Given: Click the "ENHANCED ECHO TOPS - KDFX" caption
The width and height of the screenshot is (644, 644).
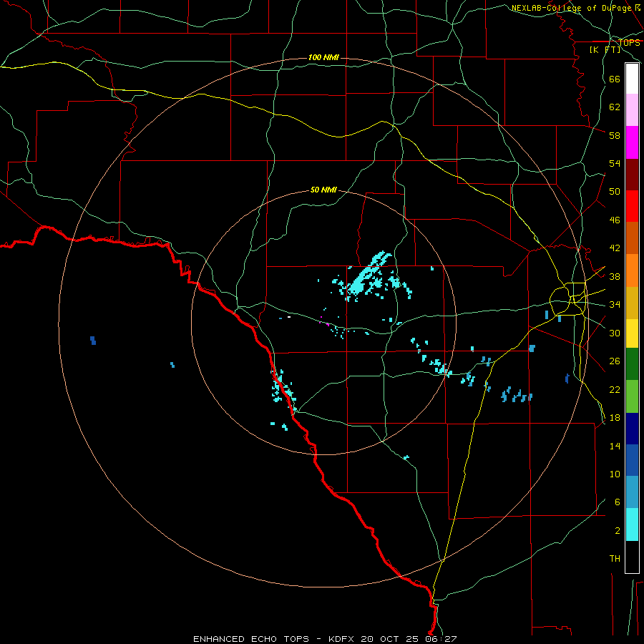Looking at the screenshot, I should (x=275, y=639).
